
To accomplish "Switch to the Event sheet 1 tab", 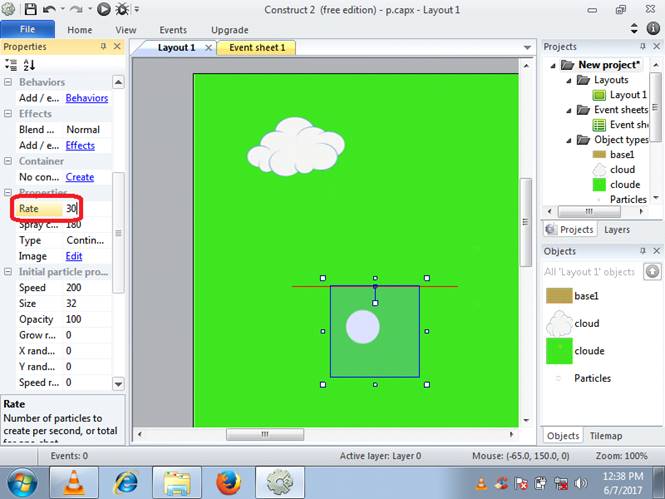I will 257,47.
